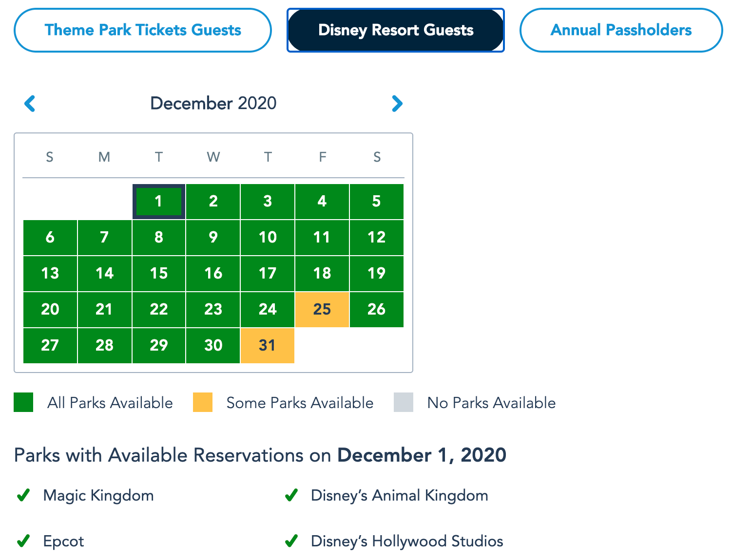Choose December 1 in the calendar
The height and width of the screenshot is (560, 732).
159,201
